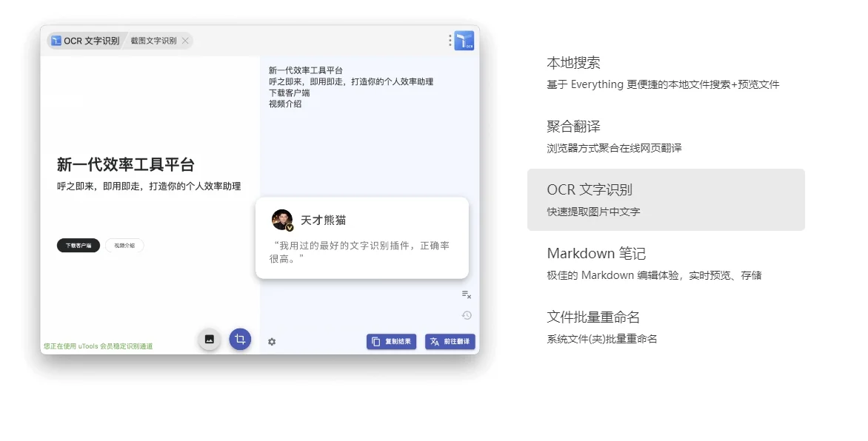Select the image upload icon
The height and width of the screenshot is (441, 868).
tap(210, 340)
